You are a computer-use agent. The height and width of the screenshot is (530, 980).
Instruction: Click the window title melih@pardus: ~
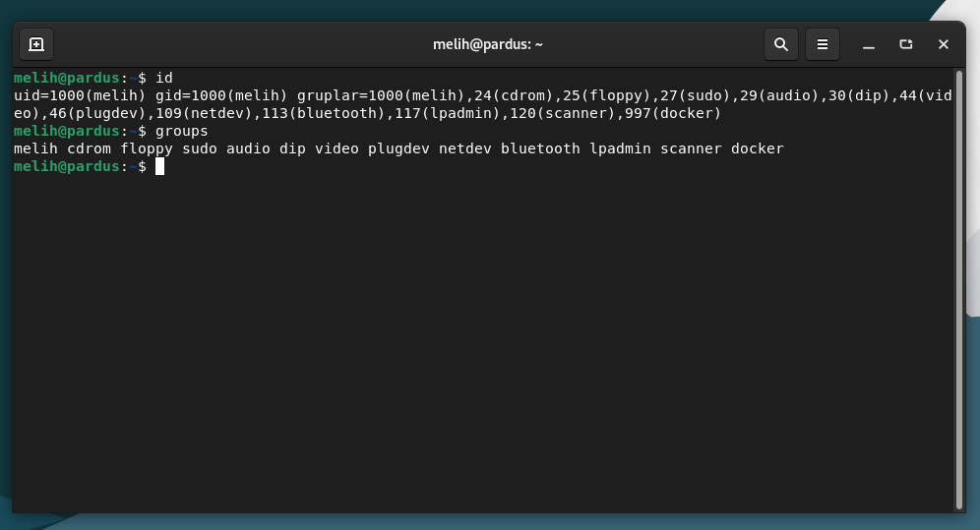487,44
